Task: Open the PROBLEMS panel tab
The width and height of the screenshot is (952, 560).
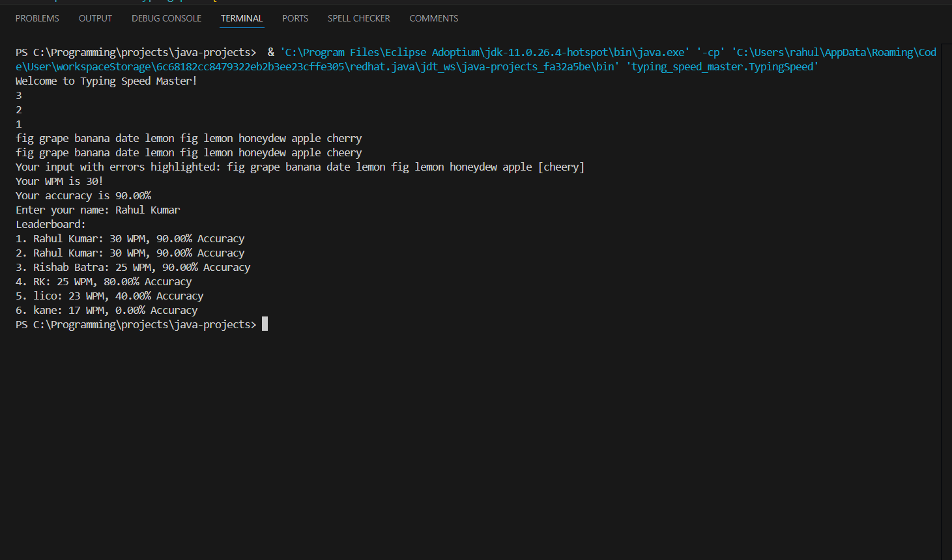Action: point(37,18)
